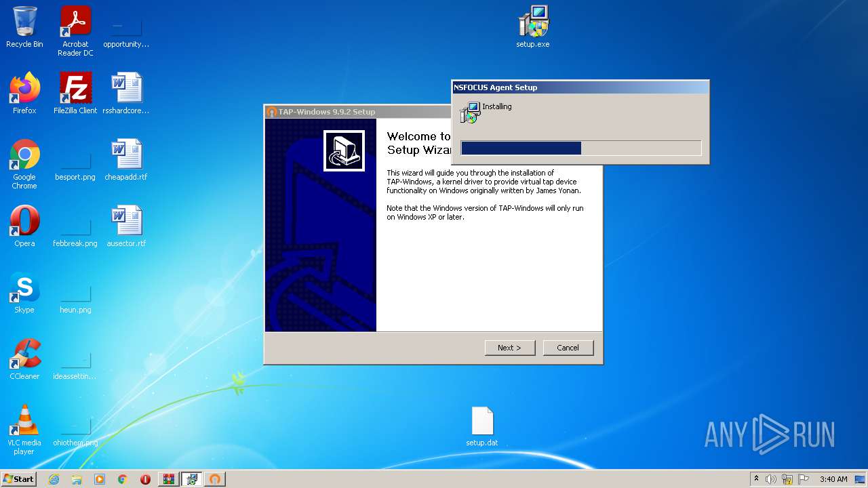
Task: Open Action Center flag icon
Action: pos(804,479)
